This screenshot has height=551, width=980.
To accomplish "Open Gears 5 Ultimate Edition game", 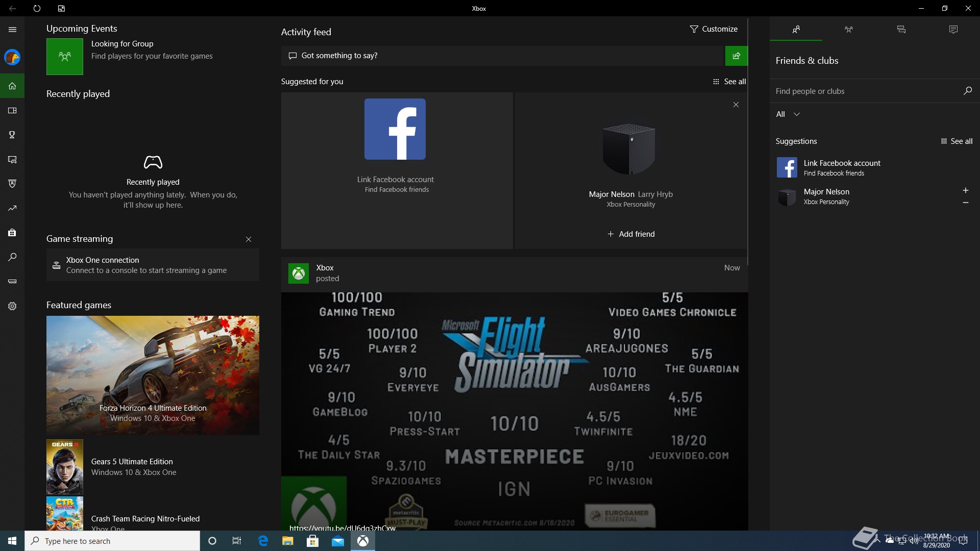I will tap(153, 467).
